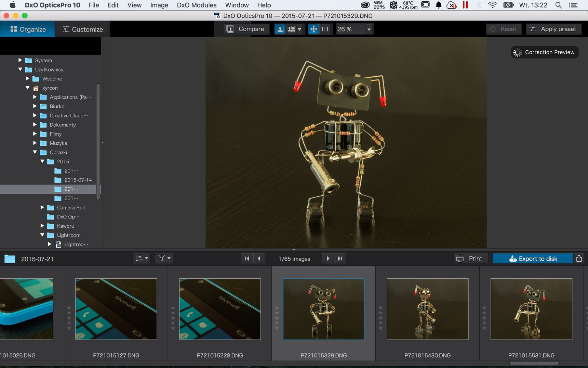
Task: Click Apply preset button
Action: [553, 29]
